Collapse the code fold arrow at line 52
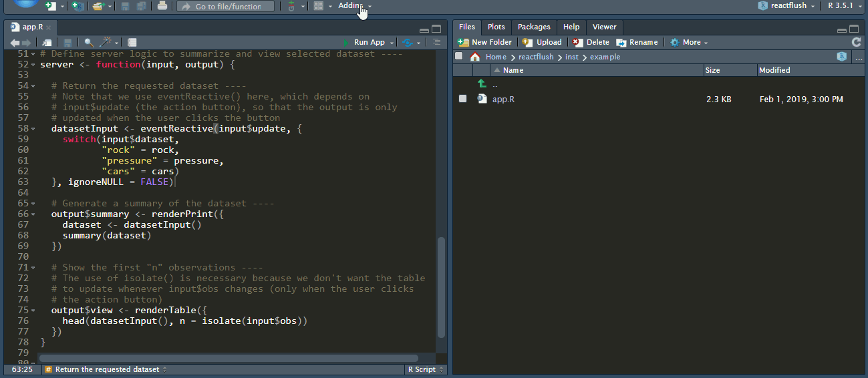The image size is (868, 378). [33, 65]
